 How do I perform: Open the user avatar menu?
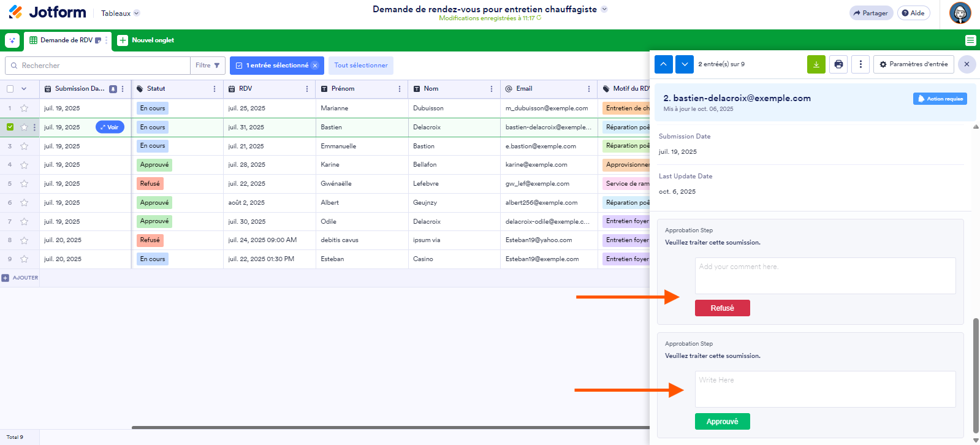960,13
